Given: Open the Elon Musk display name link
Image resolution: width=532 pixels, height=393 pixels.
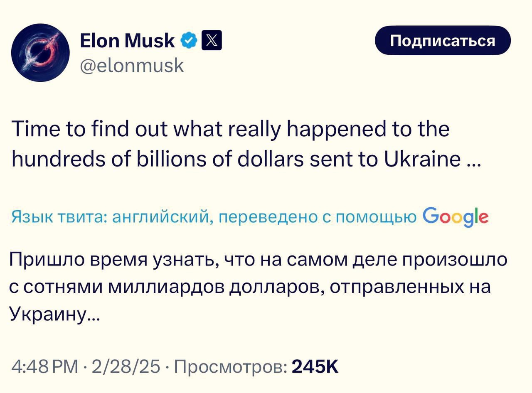Looking at the screenshot, I should pyautogui.click(x=128, y=40).
